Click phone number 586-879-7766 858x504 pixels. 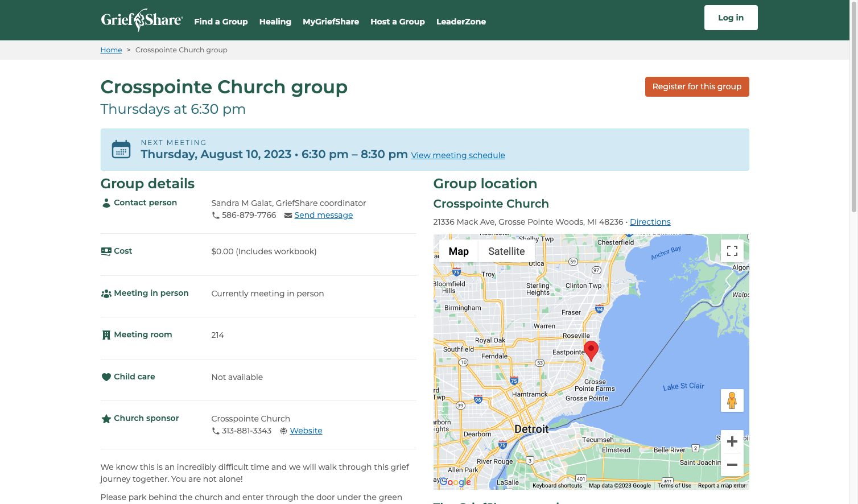click(249, 215)
